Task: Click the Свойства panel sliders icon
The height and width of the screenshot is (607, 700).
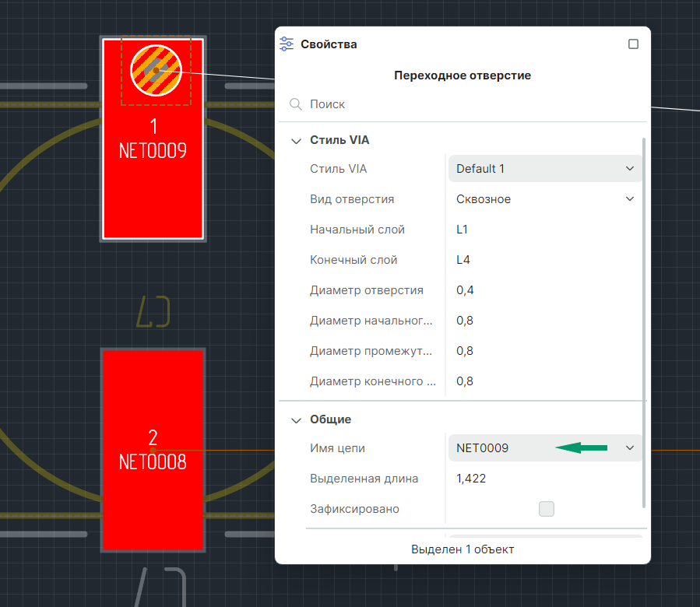Action: pyautogui.click(x=287, y=44)
